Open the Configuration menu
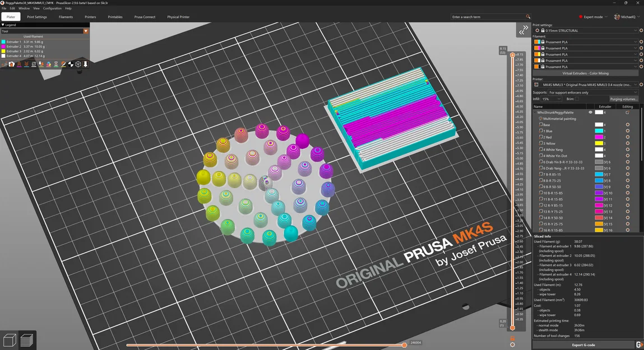Image resolution: width=644 pixels, height=350 pixels. tap(52, 8)
